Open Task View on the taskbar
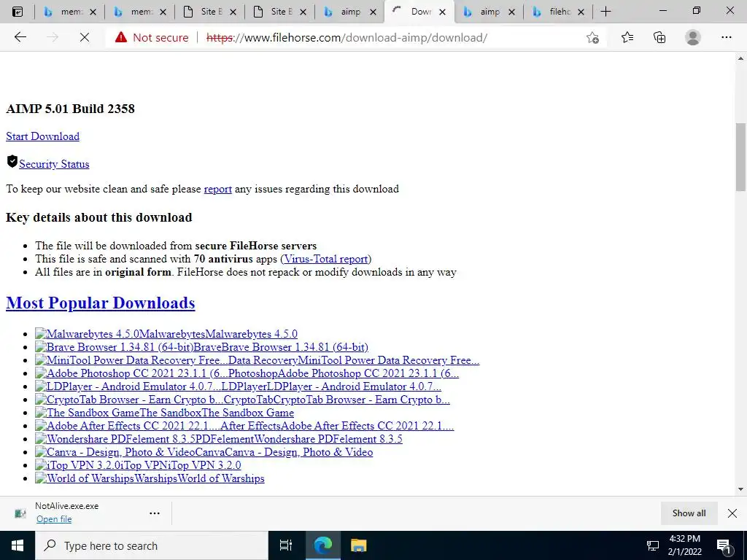The height and width of the screenshot is (560, 747). pyautogui.click(x=286, y=545)
